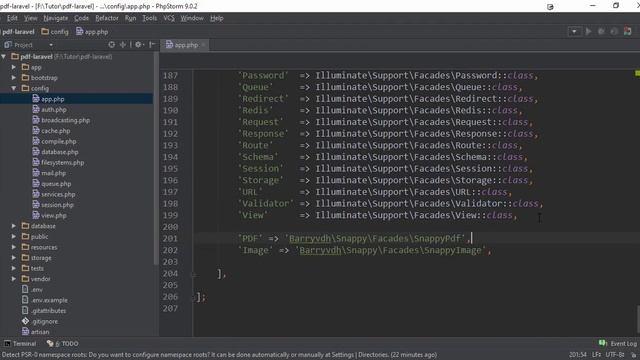Expand the storage folder arrow
Screen dimensions: 640x360
coord(14,258)
